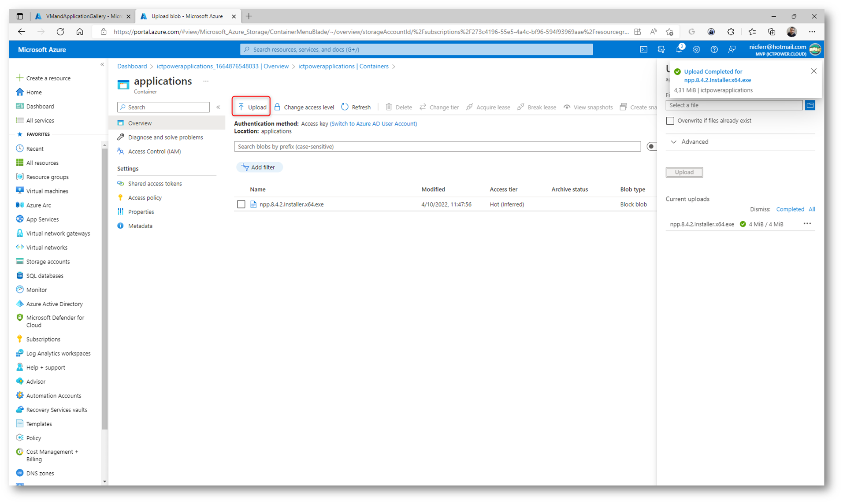Click the Refresh toolbar button
This screenshot has height=504, width=843.
click(x=356, y=107)
